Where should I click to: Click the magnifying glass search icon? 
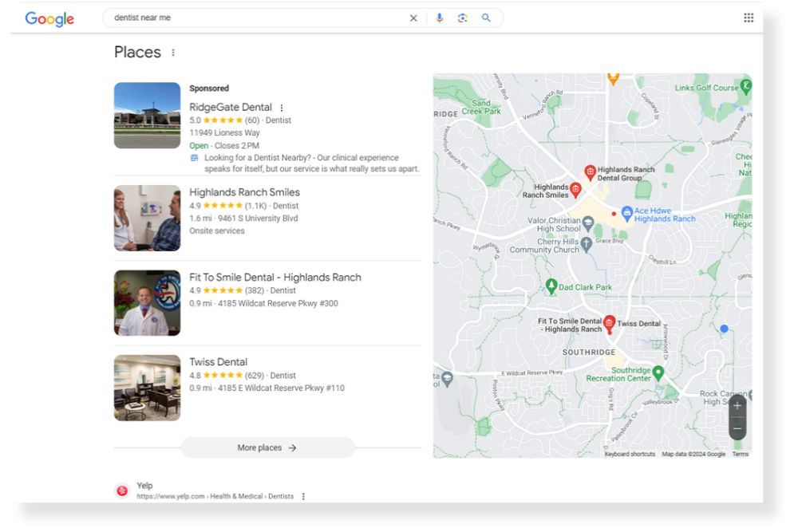486,18
